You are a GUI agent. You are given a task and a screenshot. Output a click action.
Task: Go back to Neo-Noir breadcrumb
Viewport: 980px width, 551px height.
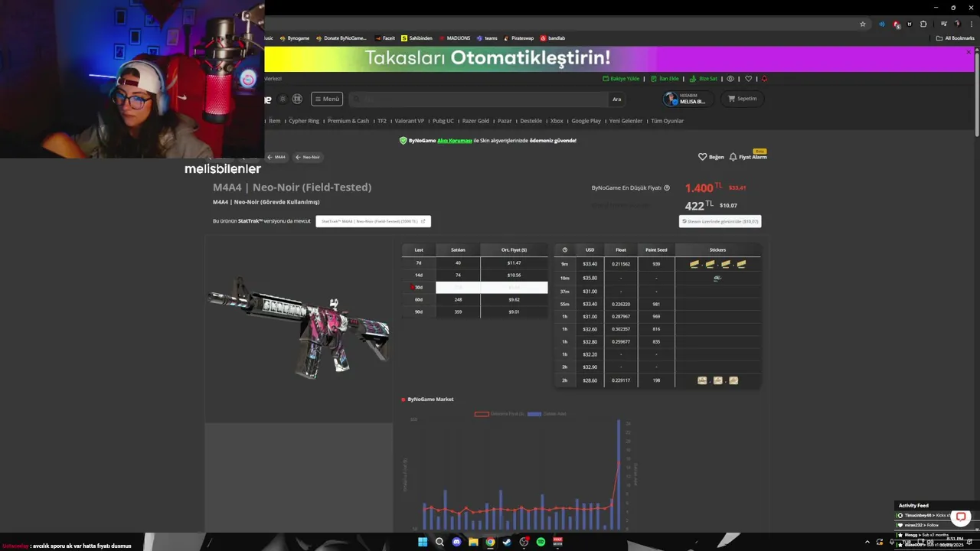click(x=308, y=157)
